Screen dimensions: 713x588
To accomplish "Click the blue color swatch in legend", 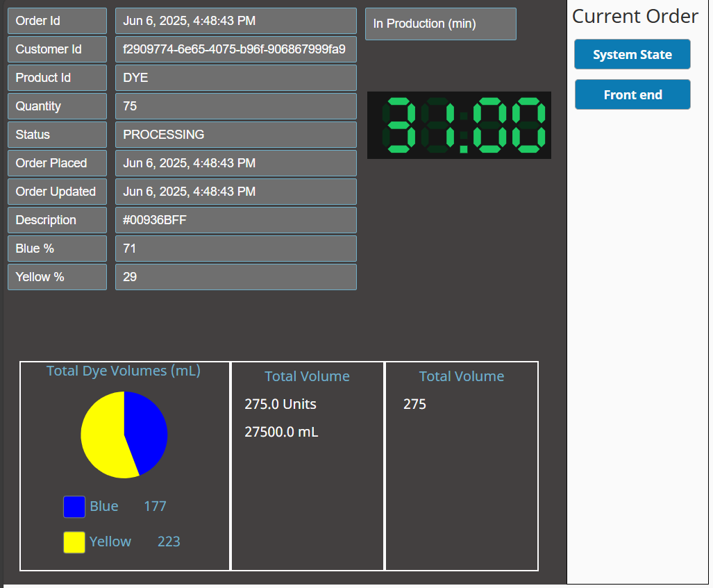I will pyautogui.click(x=74, y=507).
